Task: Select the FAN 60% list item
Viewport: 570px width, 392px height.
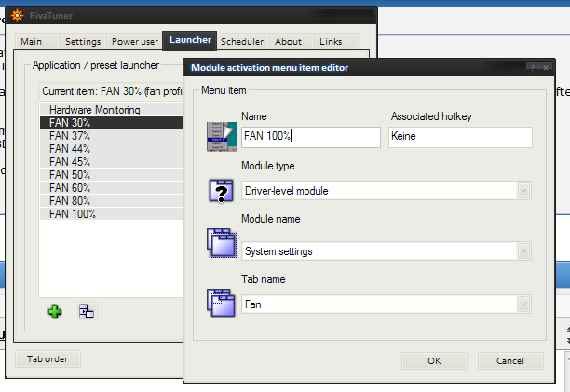Action: tap(111, 188)
